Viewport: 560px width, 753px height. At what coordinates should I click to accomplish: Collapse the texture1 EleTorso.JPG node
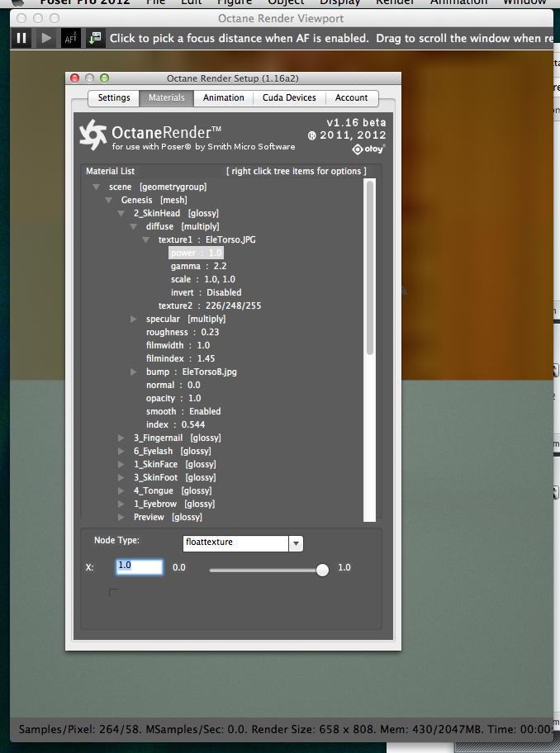[x=146, y=239]
